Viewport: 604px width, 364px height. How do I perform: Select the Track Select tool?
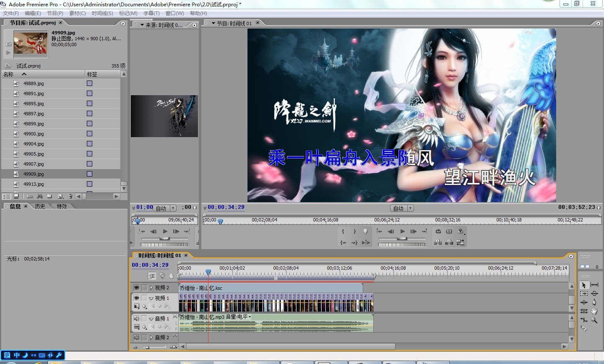point(584,294)
